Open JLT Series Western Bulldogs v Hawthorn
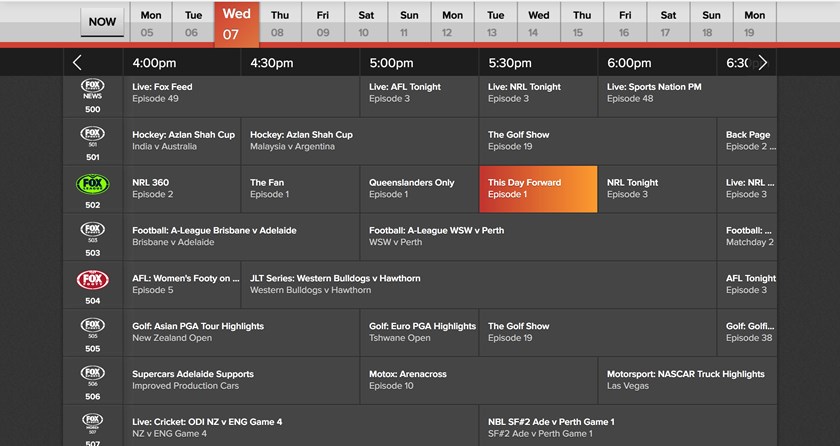840x446 pixels. (x=479, y=285)
